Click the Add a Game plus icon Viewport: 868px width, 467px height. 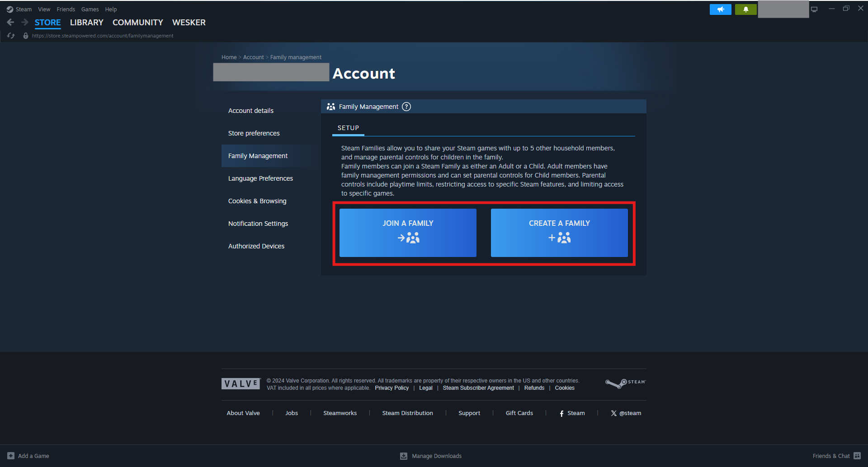click(11, 456)
